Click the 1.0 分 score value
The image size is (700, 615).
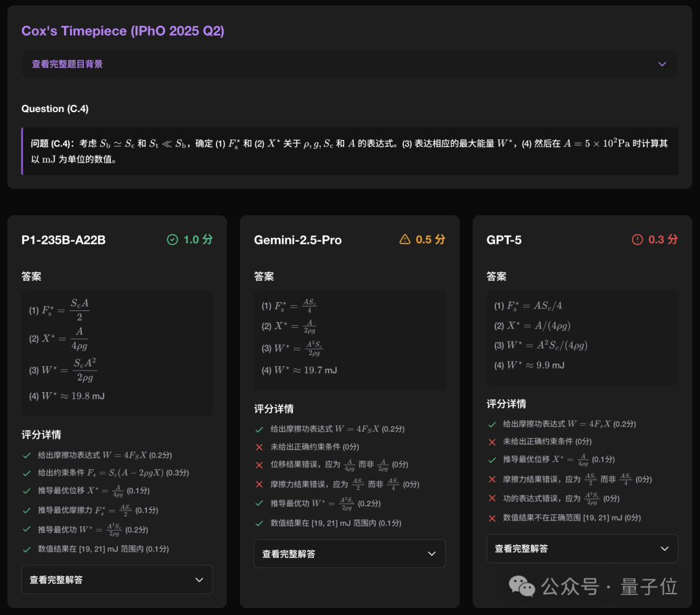pos(198,239)
